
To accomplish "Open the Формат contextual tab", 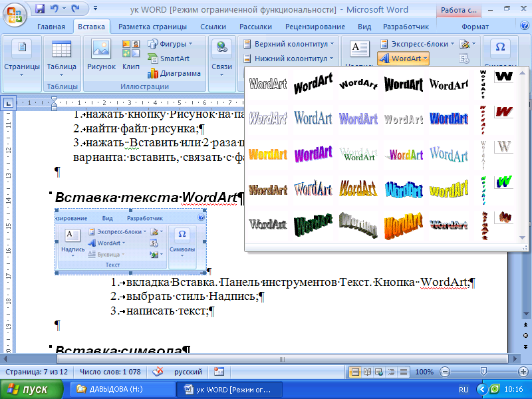I will coord(475,27).
